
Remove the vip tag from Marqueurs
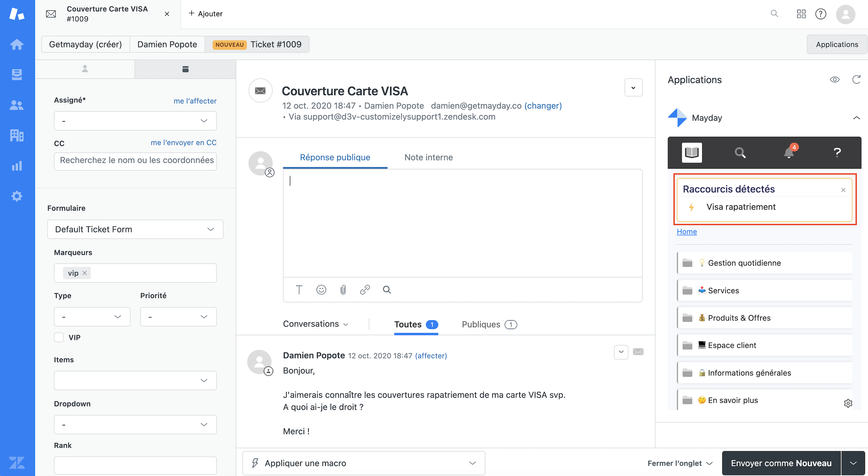click(85, 273)
